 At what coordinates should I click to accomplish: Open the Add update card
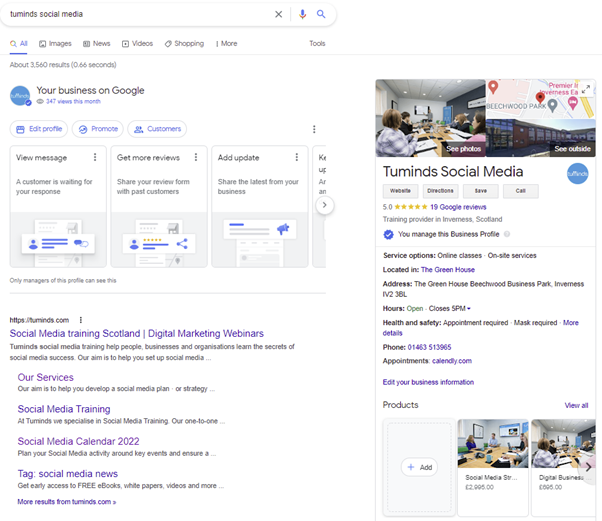260,206
